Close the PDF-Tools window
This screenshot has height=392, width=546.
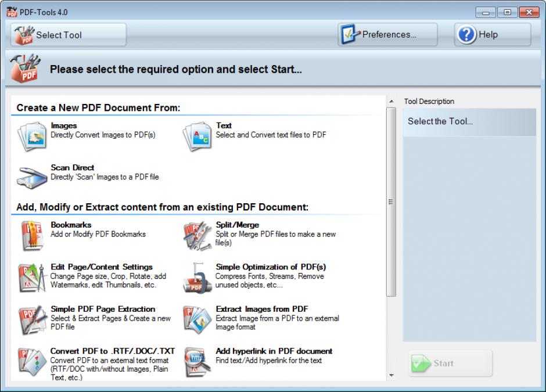(529, 13)
